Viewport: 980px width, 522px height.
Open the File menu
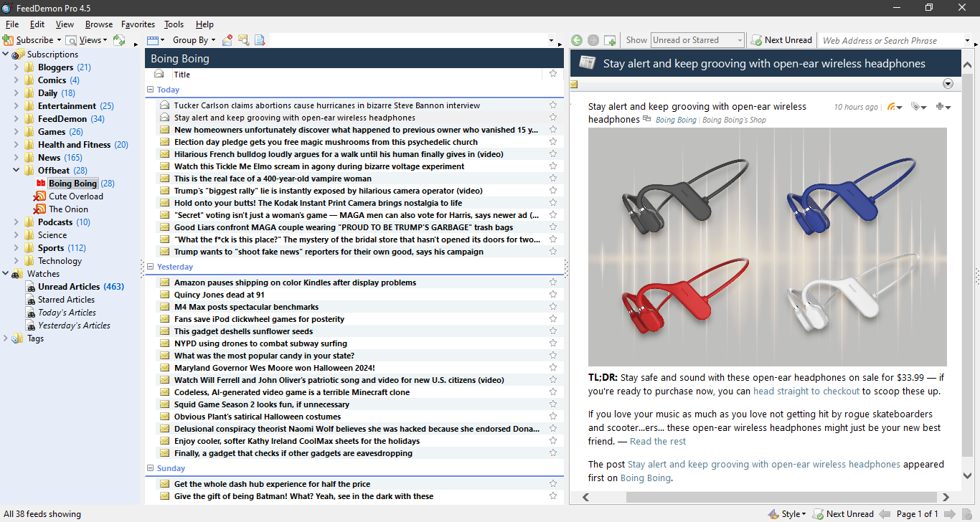(x=12, y=24)
